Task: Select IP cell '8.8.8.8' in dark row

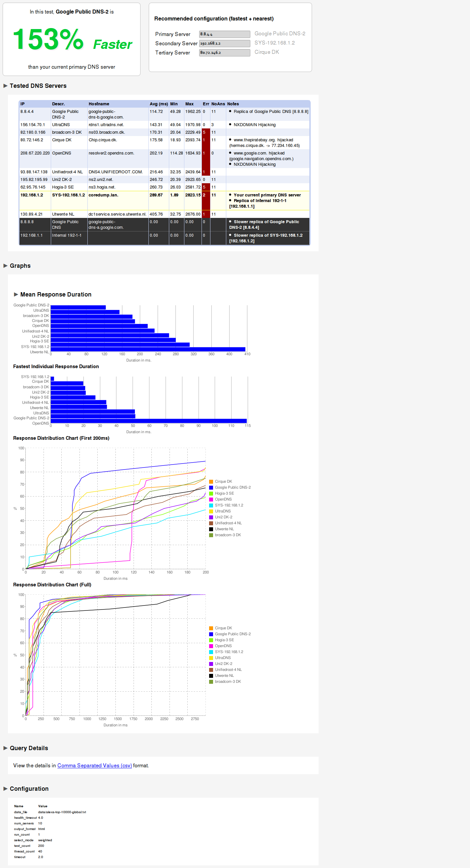Action: point(27,222)
